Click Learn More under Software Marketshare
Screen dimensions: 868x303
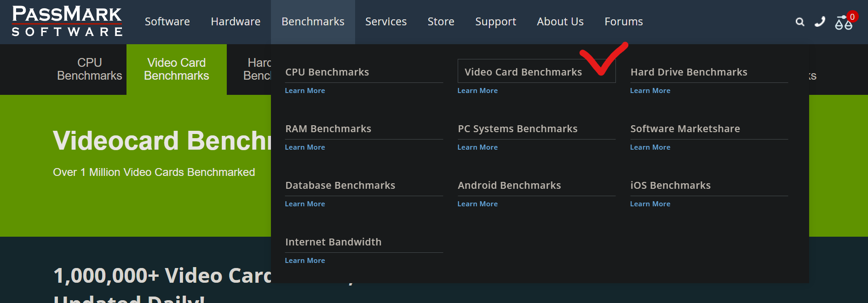pyautogui.click(x=650, y=147)
